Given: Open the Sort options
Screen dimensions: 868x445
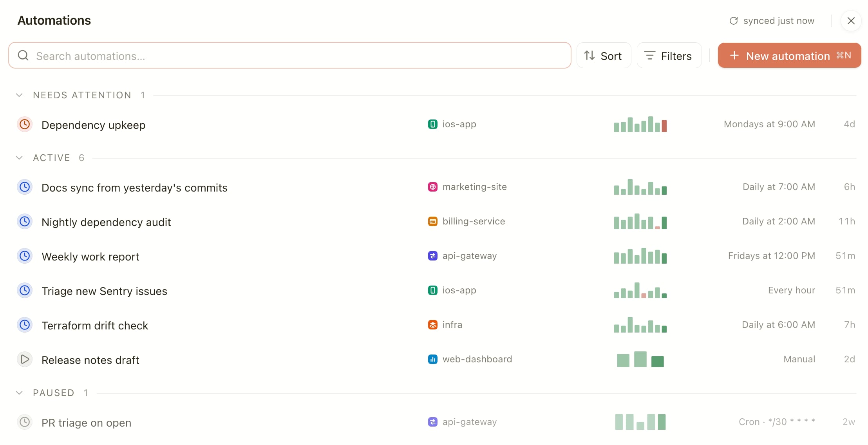Looking at the screenshot, I should (604, 56).
